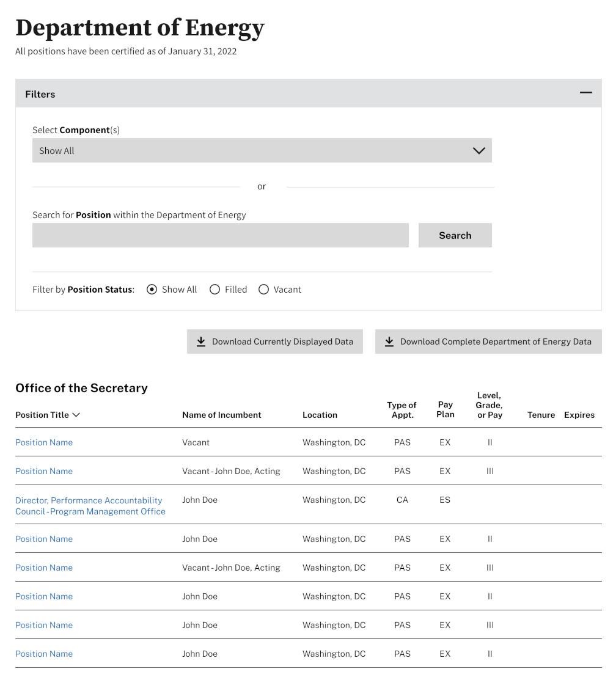This screenshot has width=616, height=691.
Task: Click the Type of Appt. column header
Action: (x=402, y=410)
